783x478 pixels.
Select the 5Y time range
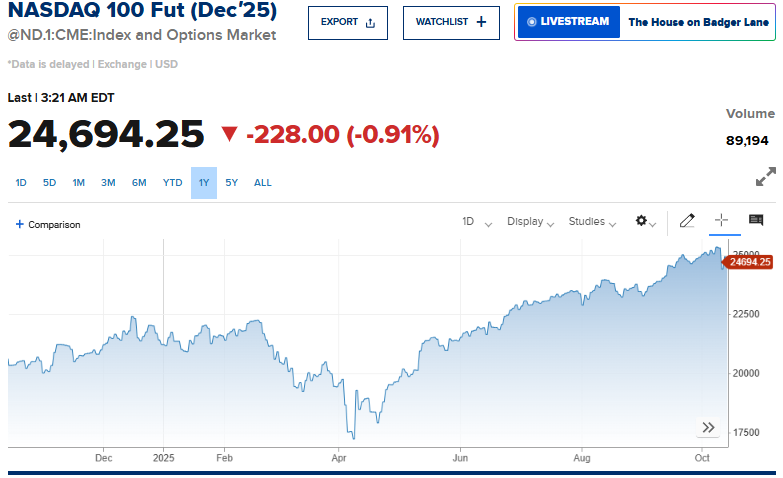pyautogui.click(x=231, y=183)
